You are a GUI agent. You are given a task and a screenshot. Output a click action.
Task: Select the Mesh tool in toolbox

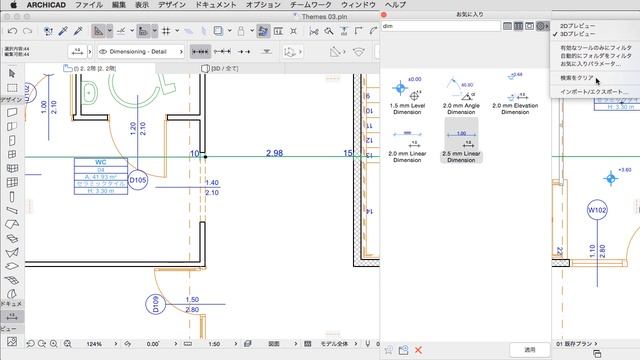click(x=12, y=280)
